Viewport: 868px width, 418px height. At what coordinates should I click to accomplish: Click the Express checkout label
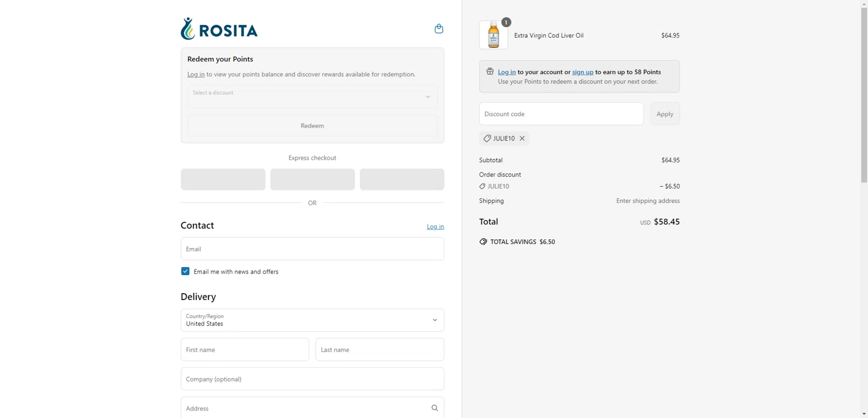coord(312,158)
